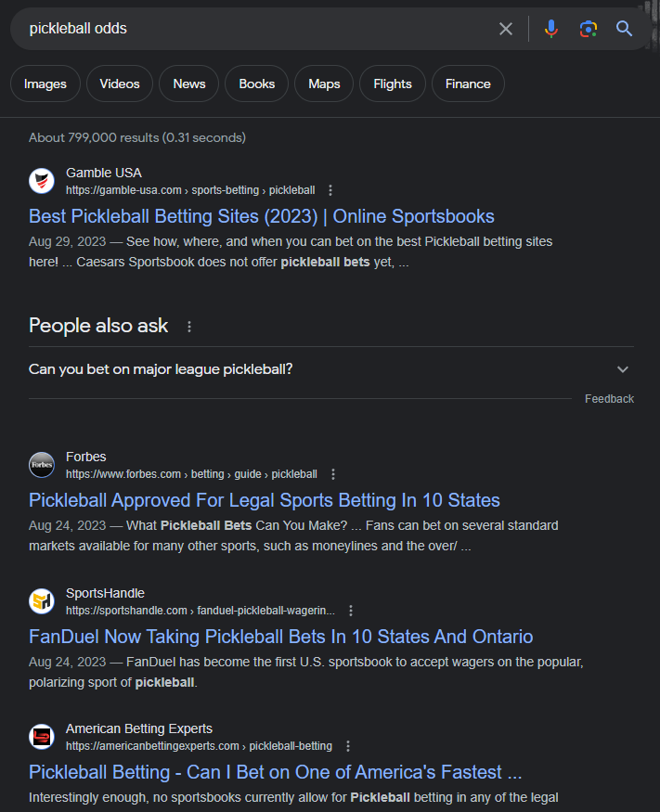Open 'Best Pickleball Betting Sites (2023)' link
Image resolution: width=660 pixels, height=812 pixels.
(x=262, y=216)
